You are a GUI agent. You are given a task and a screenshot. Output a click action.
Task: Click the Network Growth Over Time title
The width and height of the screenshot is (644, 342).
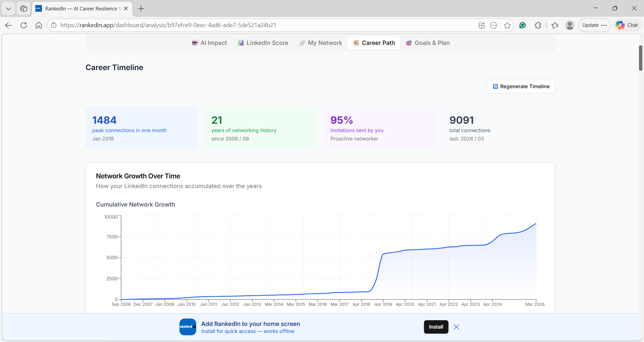(x=138, y=176)
